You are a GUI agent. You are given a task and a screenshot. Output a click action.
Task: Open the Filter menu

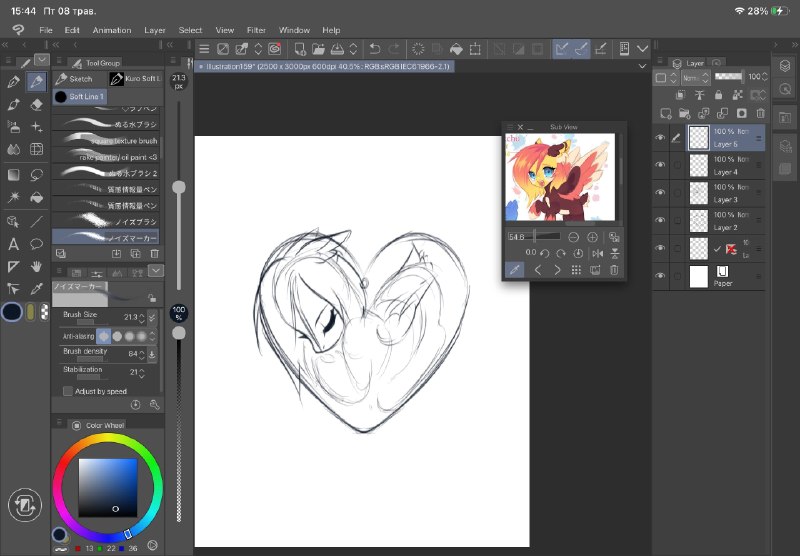256,30
